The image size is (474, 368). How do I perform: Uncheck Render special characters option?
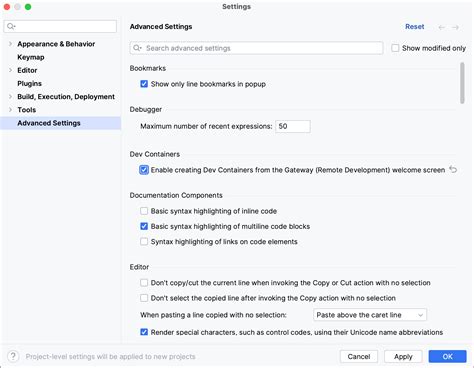point(144,332)
